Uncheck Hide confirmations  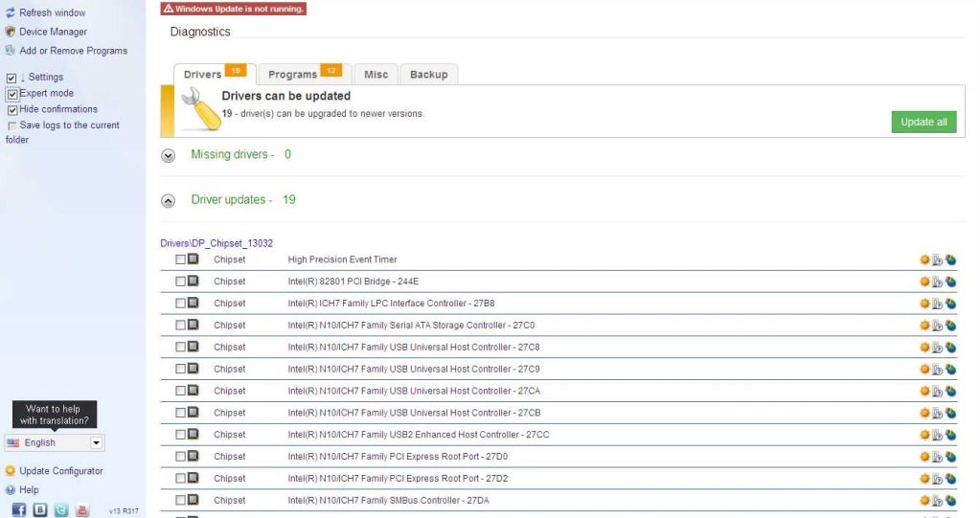click(x=12, y=110)
